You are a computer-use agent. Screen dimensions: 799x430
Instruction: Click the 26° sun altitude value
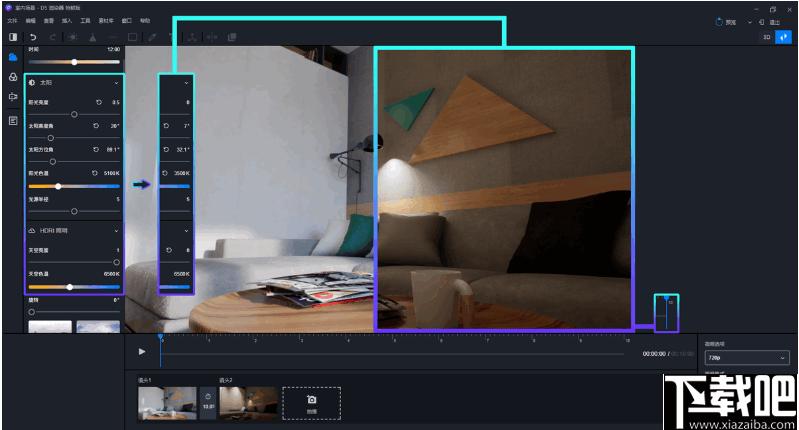(115, 126)
